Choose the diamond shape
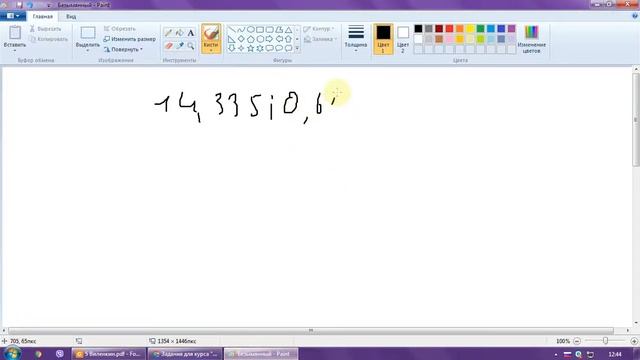This screenshot has height=360, width=640. 241,39
